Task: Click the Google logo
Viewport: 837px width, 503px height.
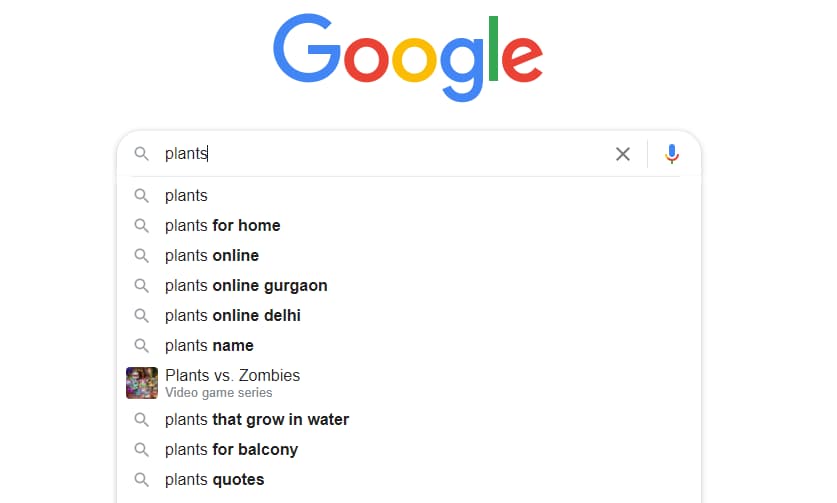Action: 408,58
